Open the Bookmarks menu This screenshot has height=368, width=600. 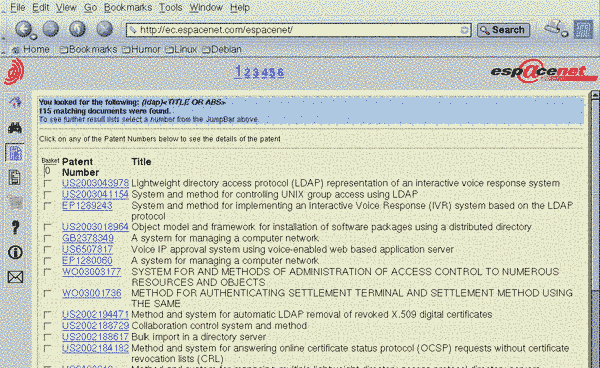(x=127, y=7)
